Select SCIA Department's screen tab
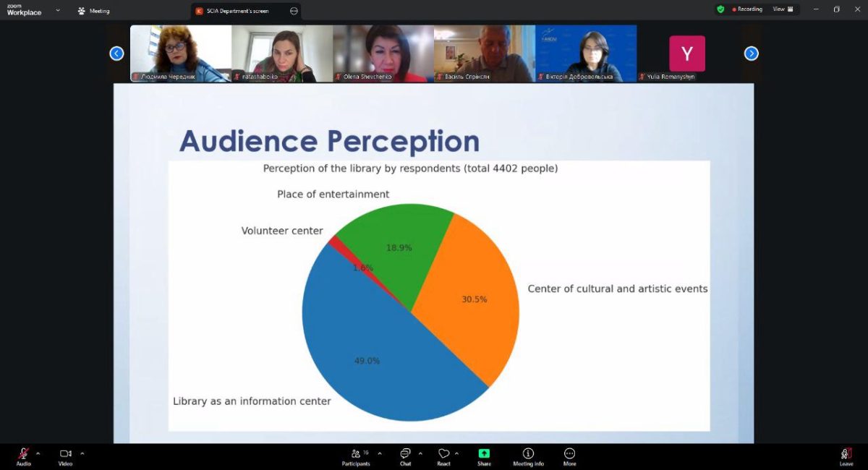The width and height of the screenshot is (868, 470). coord(239,11)
